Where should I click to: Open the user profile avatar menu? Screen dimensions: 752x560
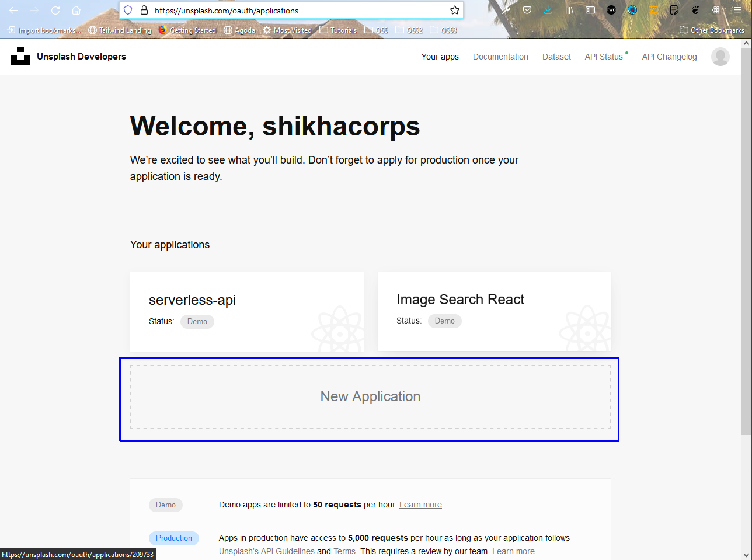(720, 57)
